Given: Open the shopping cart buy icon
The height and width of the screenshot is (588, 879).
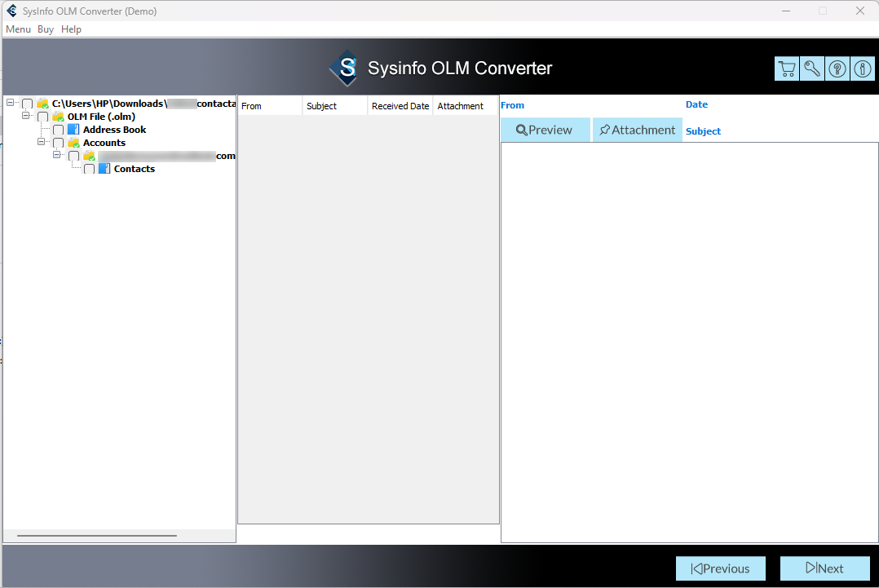Looking at the screenshot, I should point(787,69).
